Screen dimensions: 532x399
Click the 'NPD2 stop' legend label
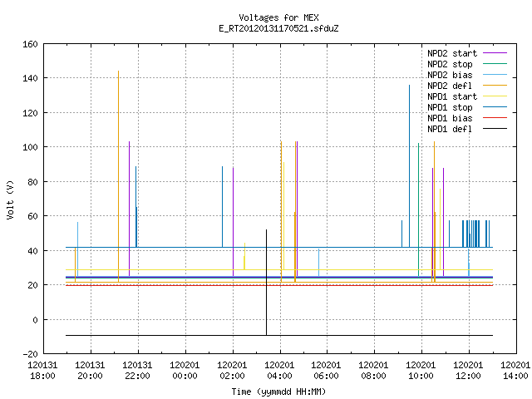click(450, 64)
